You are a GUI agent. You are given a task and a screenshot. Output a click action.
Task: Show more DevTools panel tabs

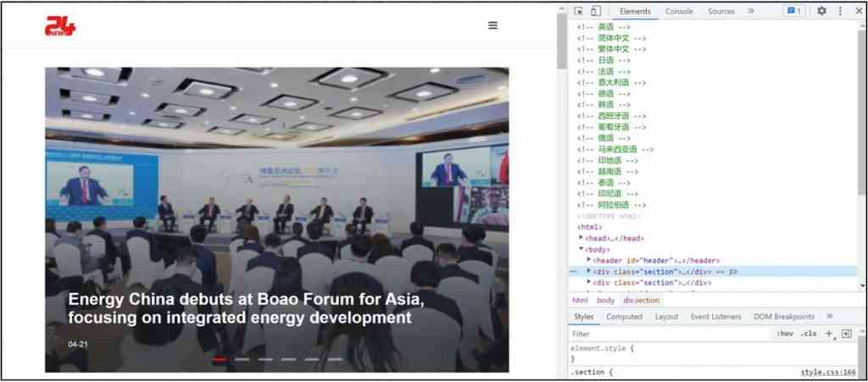[750, 11]
